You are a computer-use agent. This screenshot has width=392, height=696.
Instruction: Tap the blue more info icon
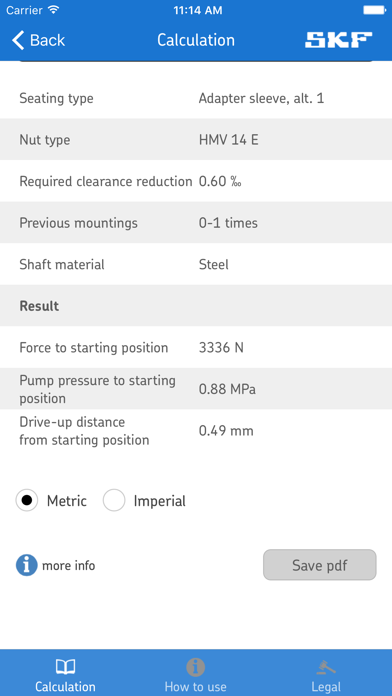click(27, 565)
